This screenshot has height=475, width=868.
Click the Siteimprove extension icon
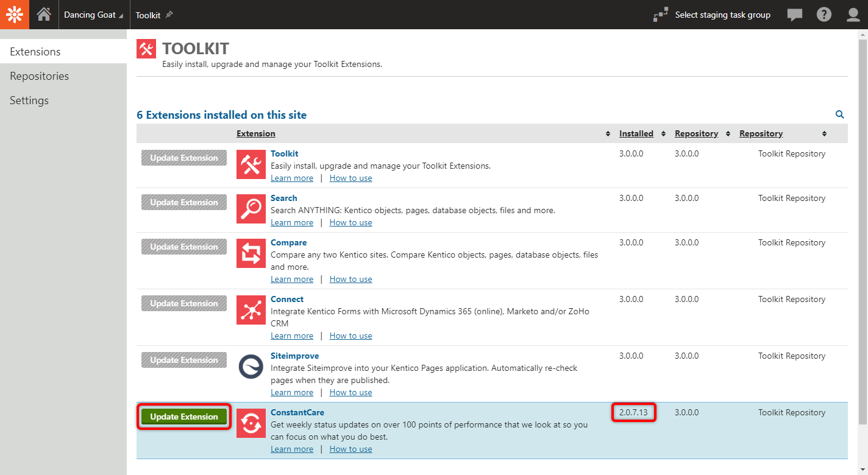pyautogui.click(x=251, y=367)
